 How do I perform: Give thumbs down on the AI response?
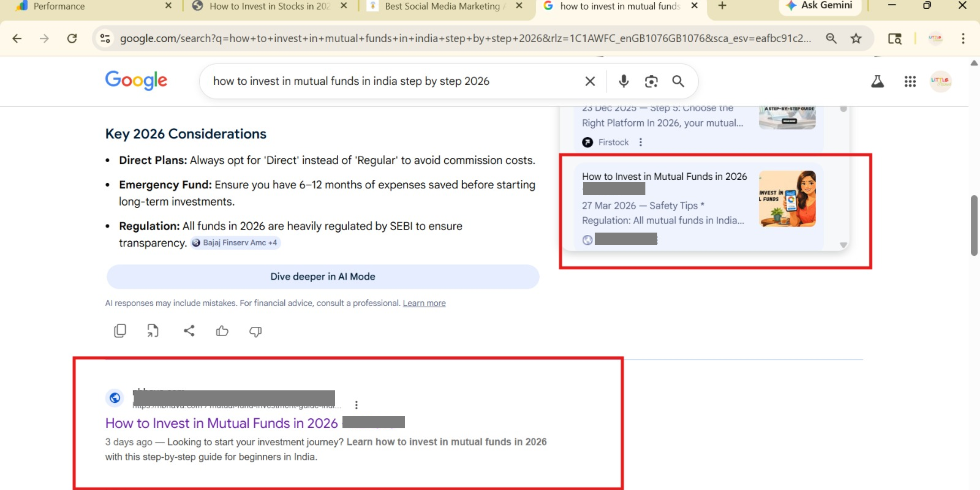(255, 331)
